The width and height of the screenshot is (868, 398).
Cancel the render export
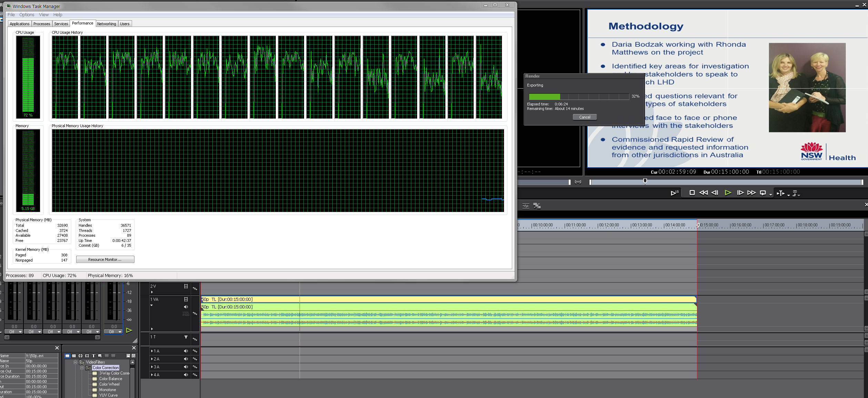tap(585, 117)
